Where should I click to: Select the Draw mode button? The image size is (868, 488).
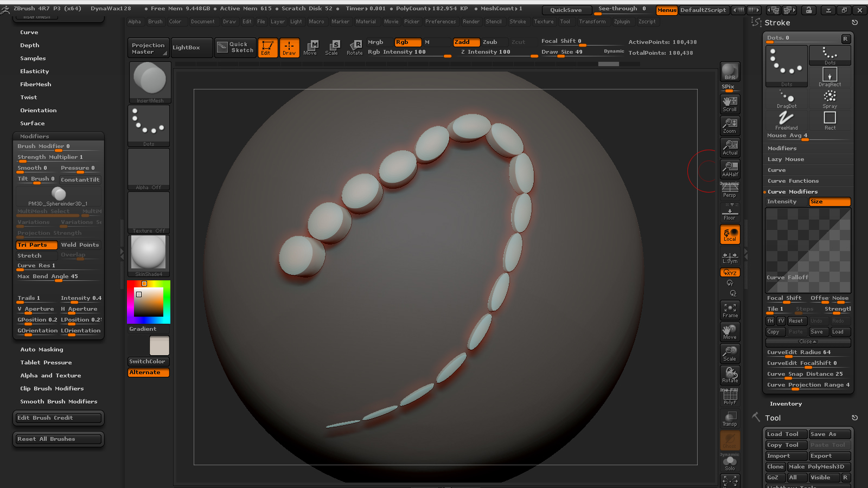(289, 48)
